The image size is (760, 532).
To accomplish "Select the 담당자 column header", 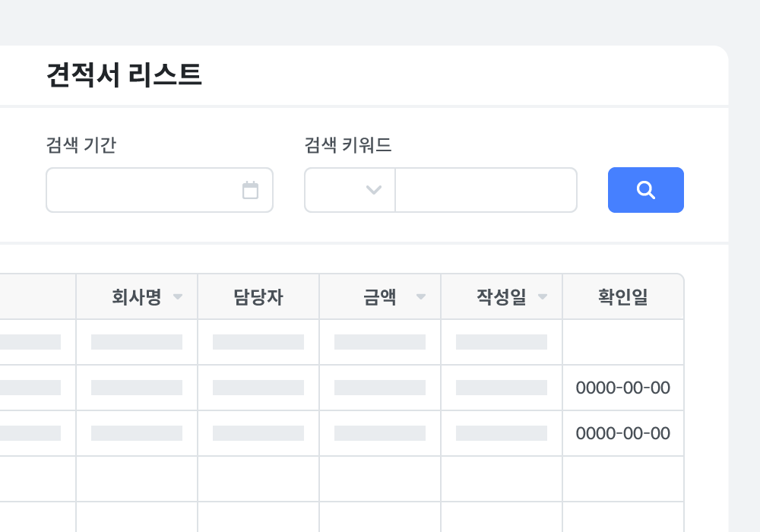I will [258, 297].
